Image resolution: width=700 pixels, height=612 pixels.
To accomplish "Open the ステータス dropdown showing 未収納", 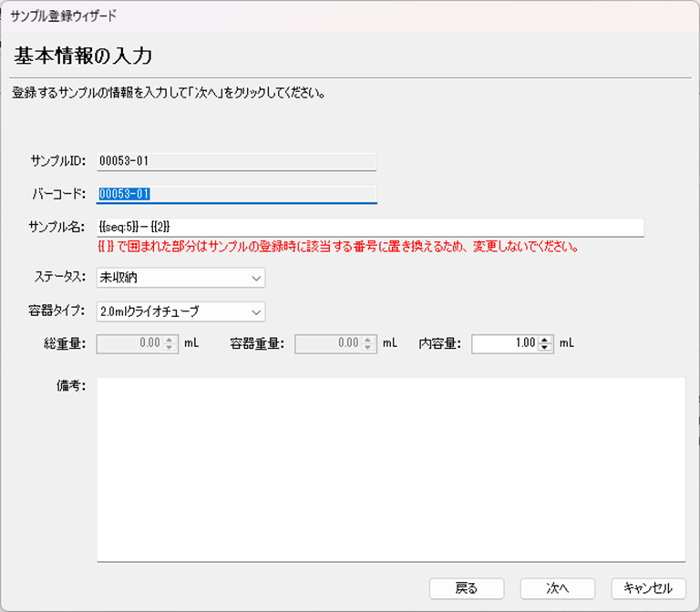I will pos(180,278).
